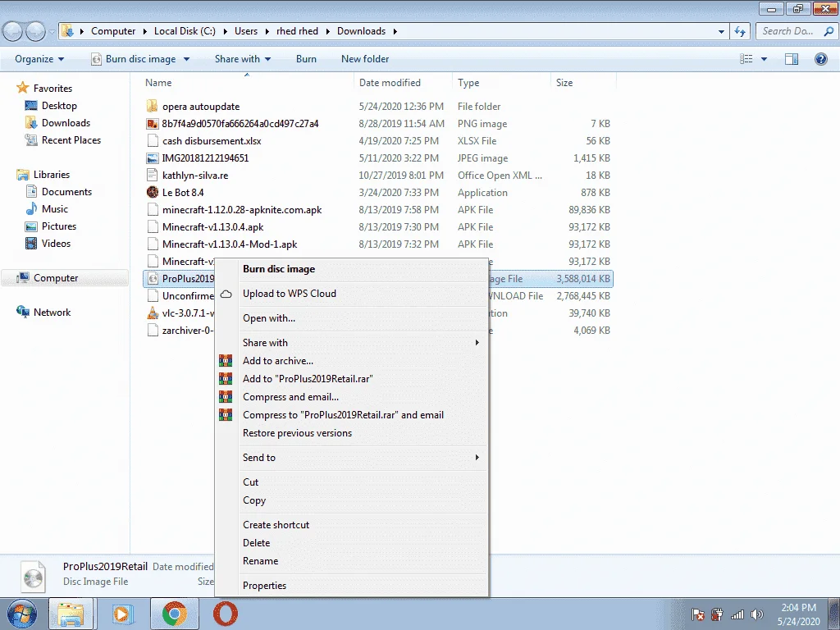The image size is (840, 630).
Task: Select Minecraft-v1.13.0.4-Mod-1.apk file
Action: tap(230, 244)
